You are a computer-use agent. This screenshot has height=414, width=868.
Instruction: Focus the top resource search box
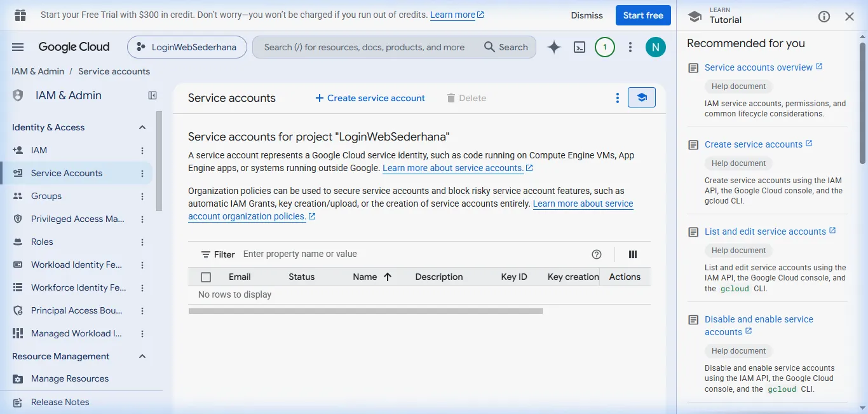point(394,47)
